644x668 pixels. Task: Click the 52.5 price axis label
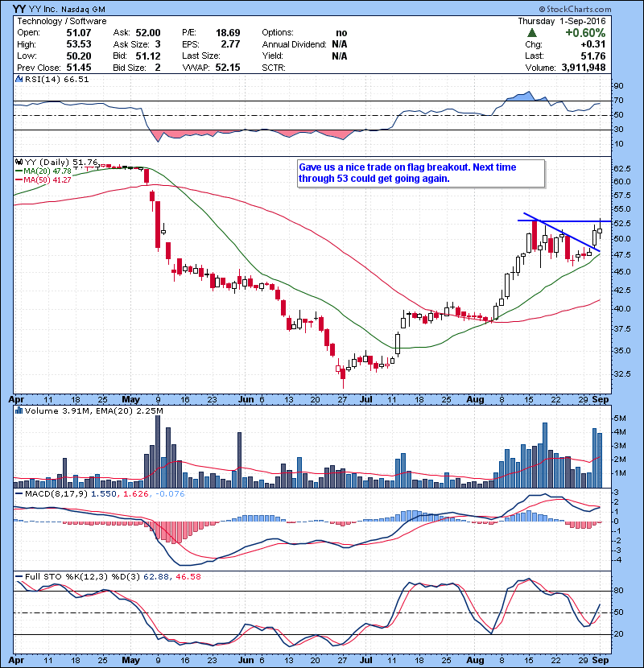point(621,223)
